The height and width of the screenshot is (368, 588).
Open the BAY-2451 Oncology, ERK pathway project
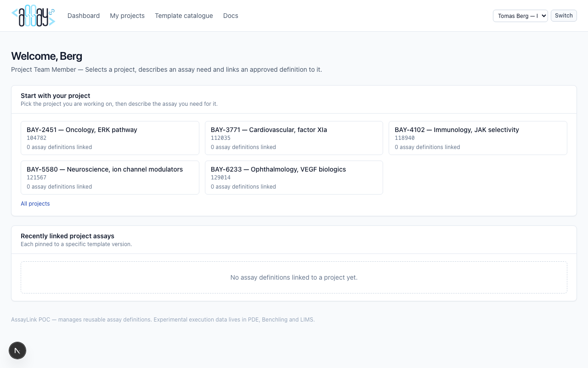110,138
